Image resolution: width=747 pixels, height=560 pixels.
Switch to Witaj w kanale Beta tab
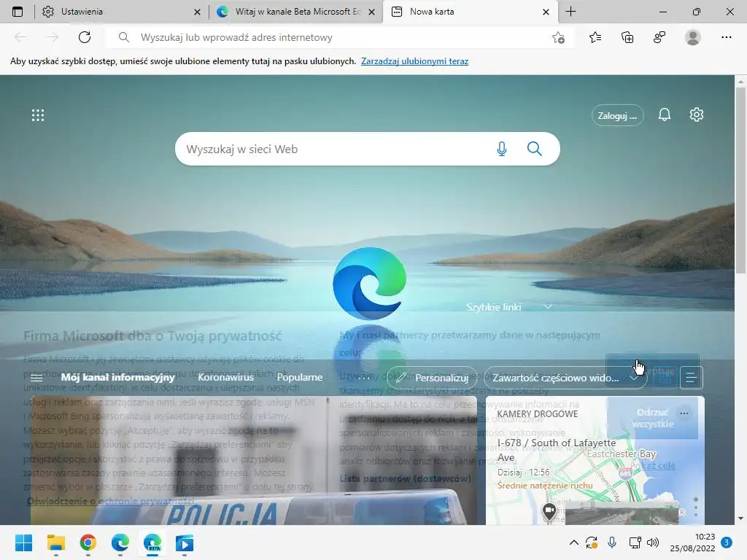(x=295, y=12)
